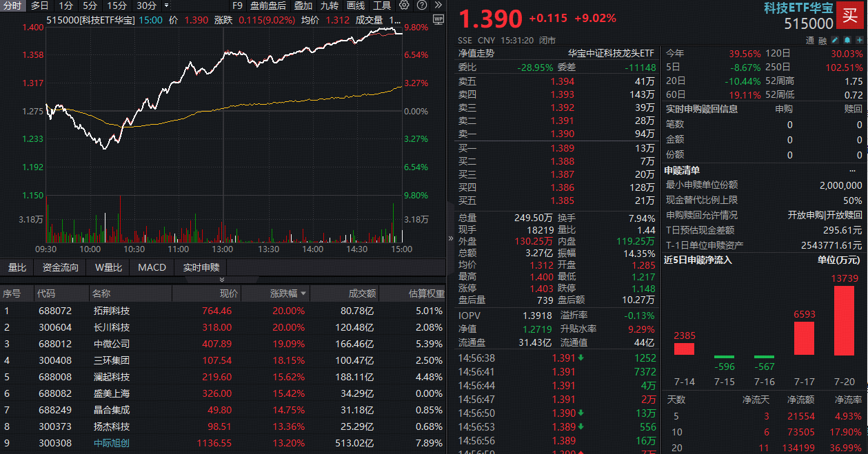Image resolution: width=868 pixels, height=454 pixels.
Task: Expand side panel with » handle
Action: 451,240
